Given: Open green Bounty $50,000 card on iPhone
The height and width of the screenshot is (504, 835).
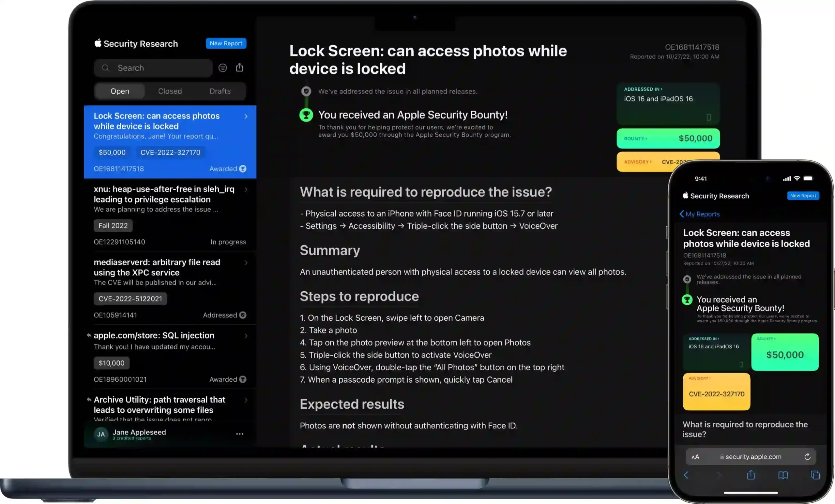Looking at the screenshot, I should [785, 352].
